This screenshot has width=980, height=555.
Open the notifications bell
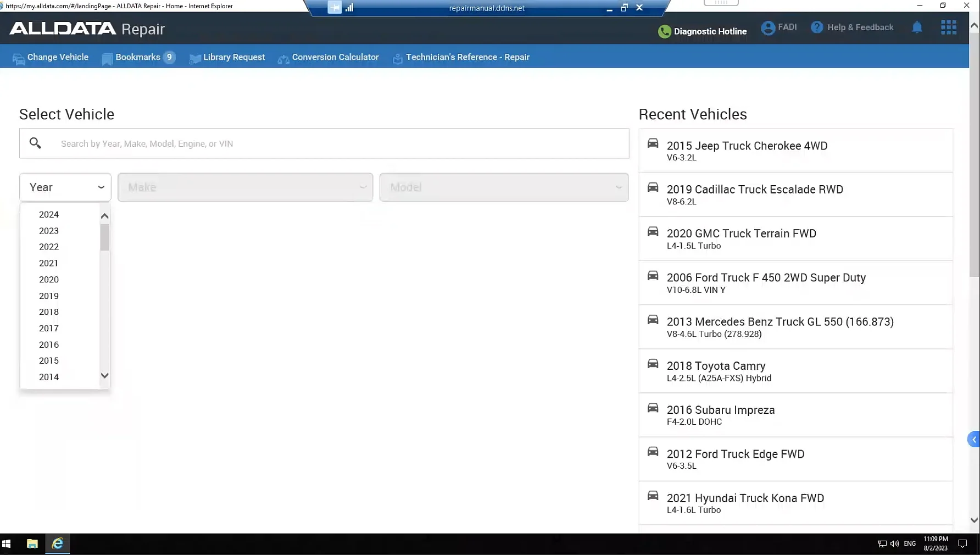coord(917,27)
